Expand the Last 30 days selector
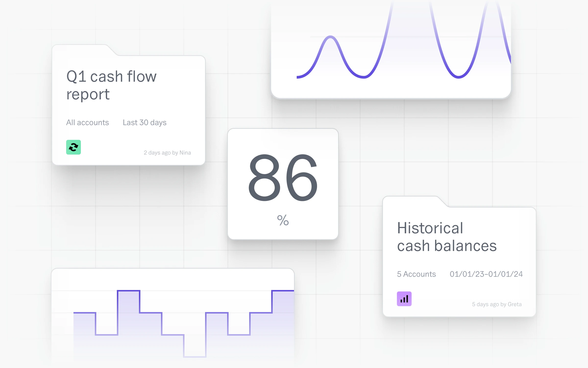 tap(145, 122)
